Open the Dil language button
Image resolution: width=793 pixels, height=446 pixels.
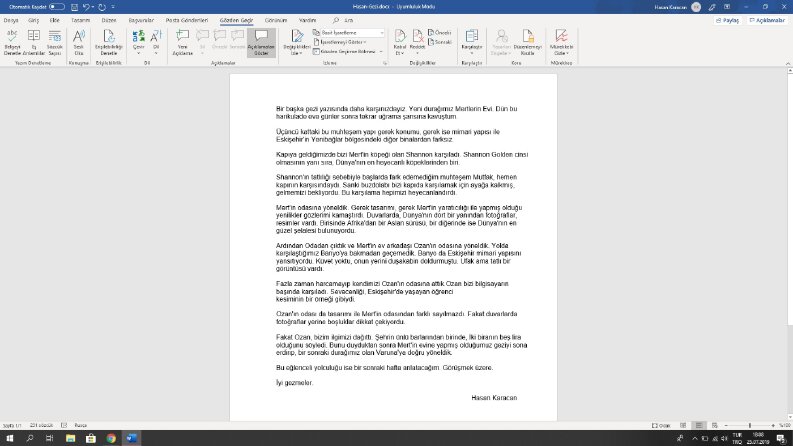(156, 42)
